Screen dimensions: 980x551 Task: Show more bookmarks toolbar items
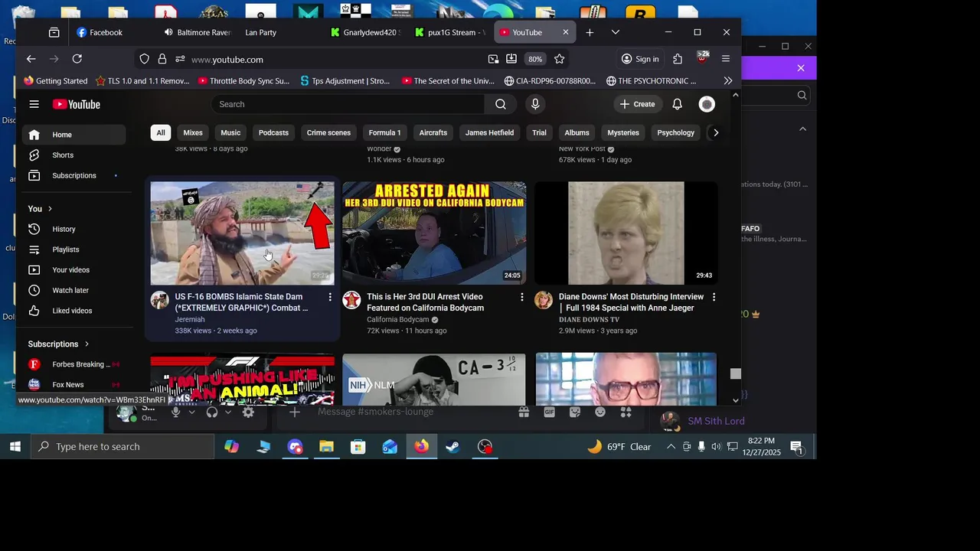click(x=727, y=80)
